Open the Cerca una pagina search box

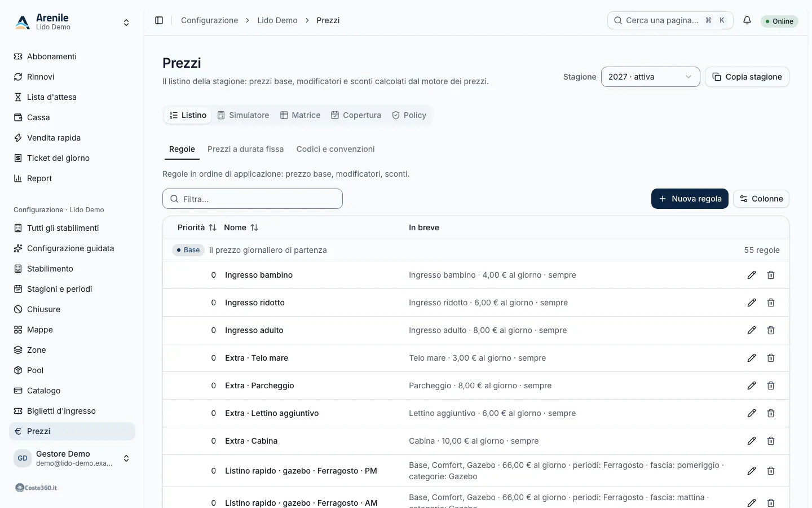670,20
